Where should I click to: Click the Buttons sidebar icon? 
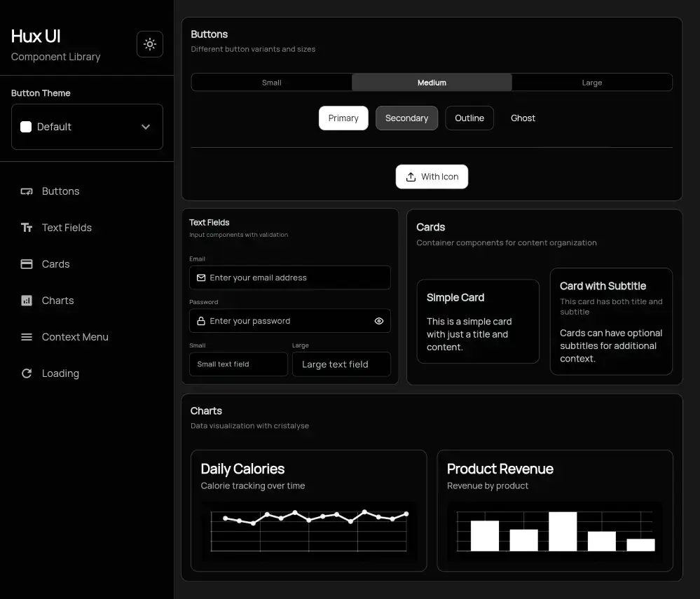tap(27, 191)
